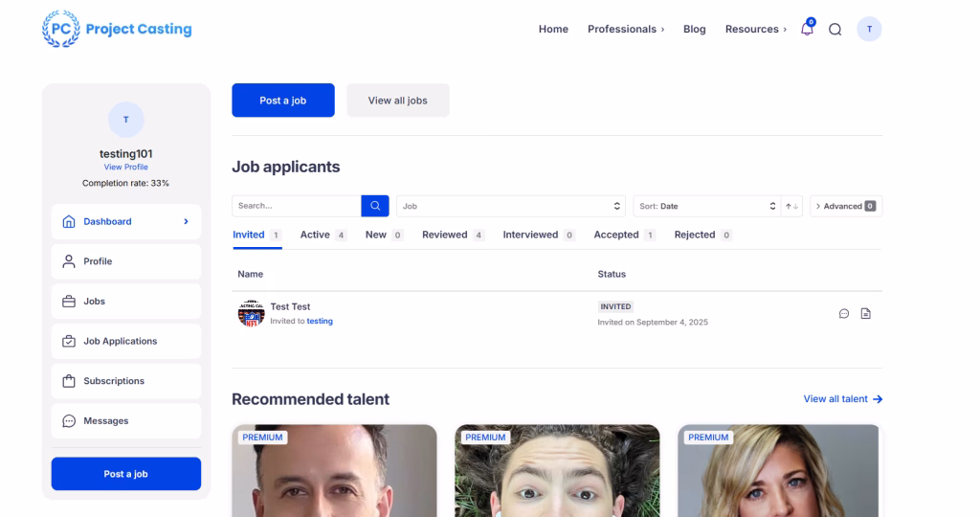Image resolution: width=980 pixels, height=517 pixels.
Task: Open Jobs in the sidebar
Action: [126, 302]
